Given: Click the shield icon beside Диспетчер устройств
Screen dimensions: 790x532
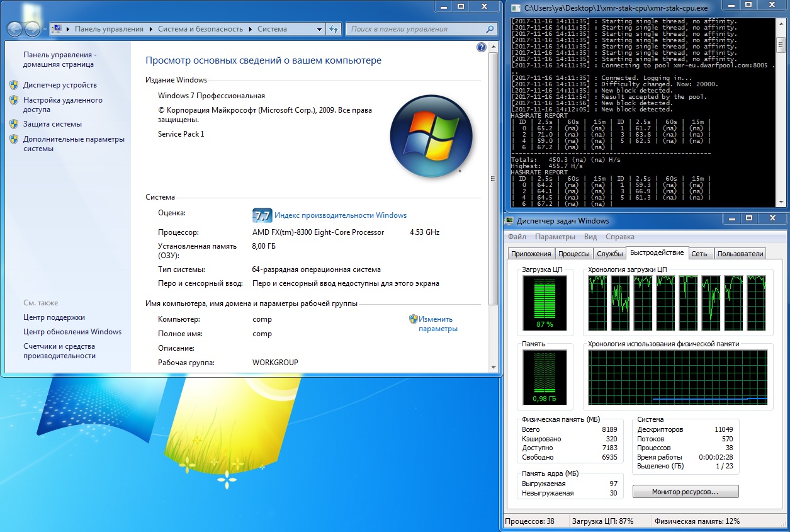Looking at the screenshot, I should pos(14,84).
